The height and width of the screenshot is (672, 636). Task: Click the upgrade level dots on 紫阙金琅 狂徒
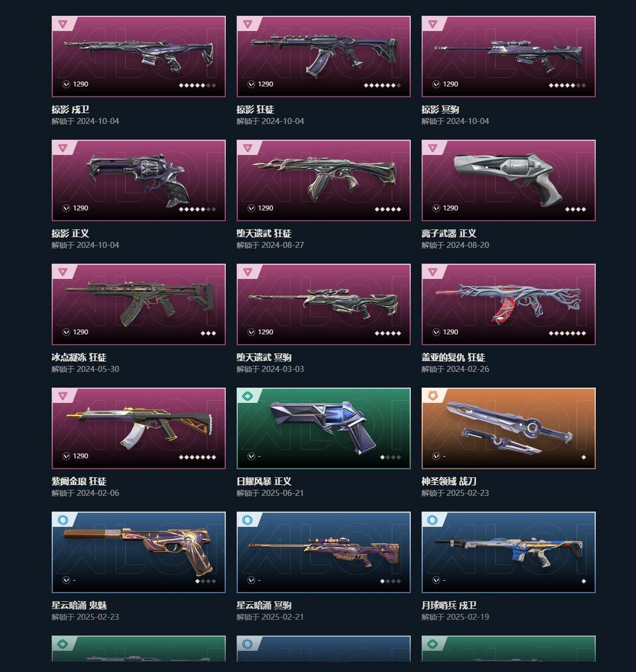tap(197, 457)
